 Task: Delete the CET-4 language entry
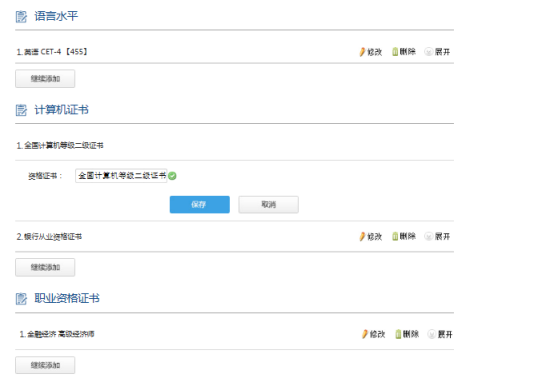(x=404, y=52)
